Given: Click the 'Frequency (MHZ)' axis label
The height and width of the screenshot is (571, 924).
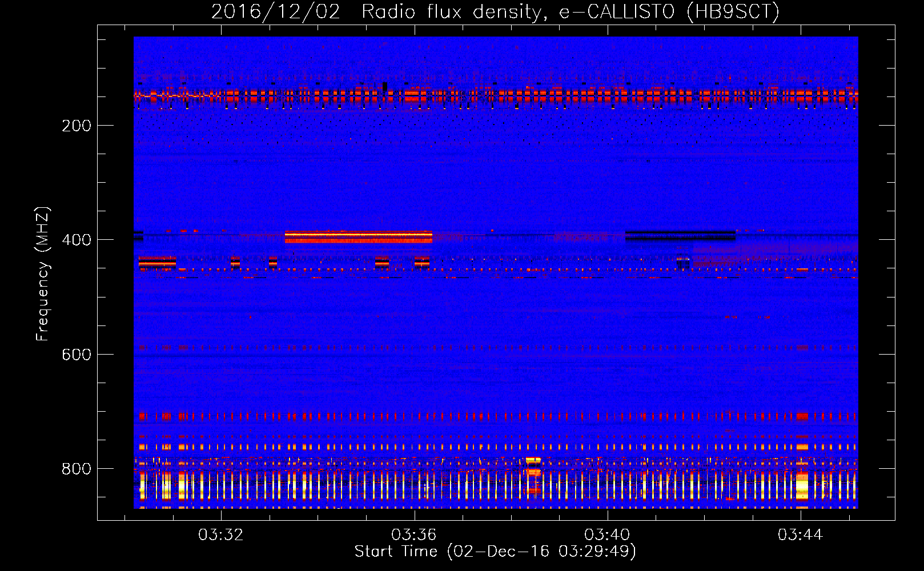Looking at the screenshot, I should coord(43,274).
